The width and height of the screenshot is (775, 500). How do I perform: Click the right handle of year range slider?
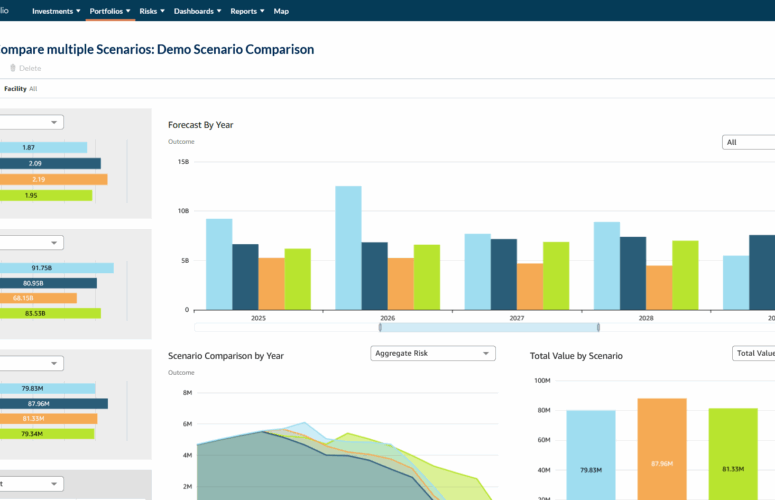[598, 327]
